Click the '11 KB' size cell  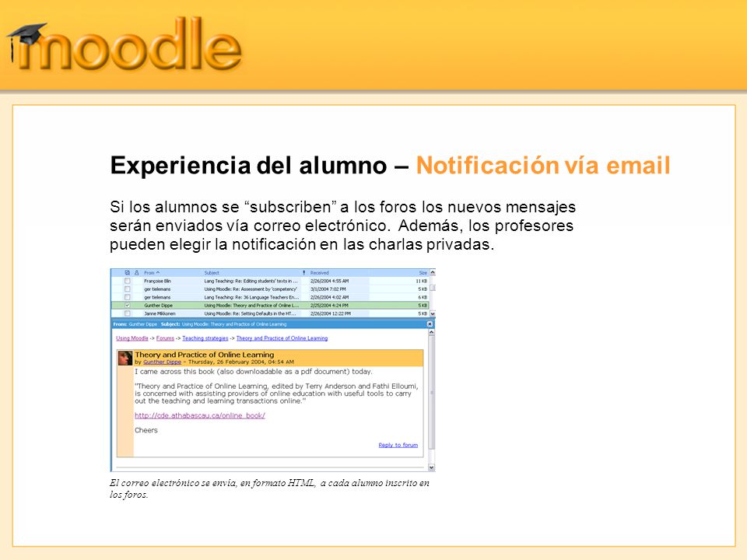click(422, 281)
